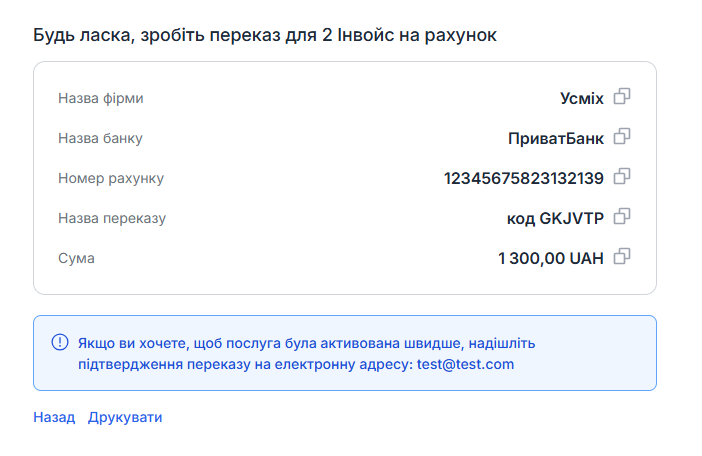This screenshot has width=702, height=456.
Task: Click the Номер рахунку label
Action: [x=111, y=178]
